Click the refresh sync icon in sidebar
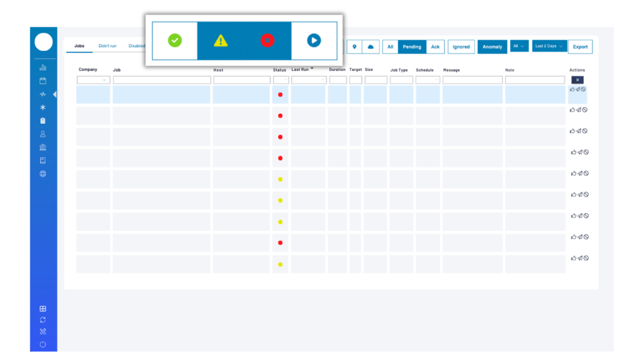 click(x=43, y=320)
